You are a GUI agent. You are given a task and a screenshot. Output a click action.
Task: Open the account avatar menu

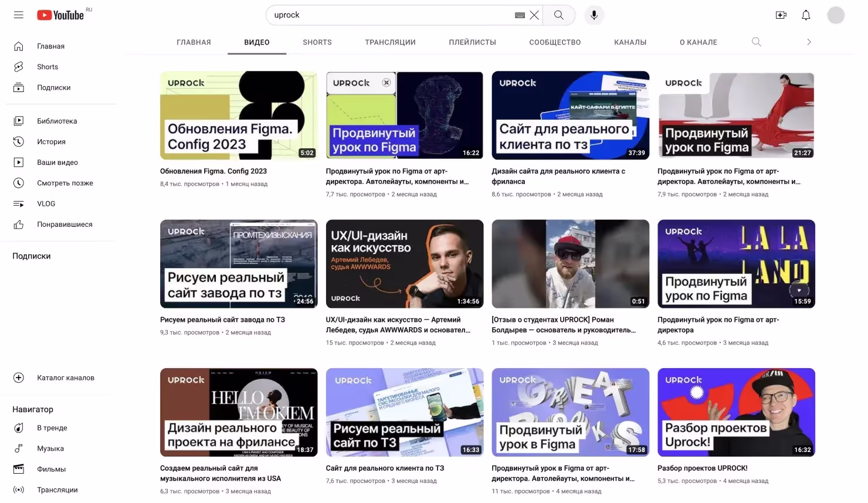[836, 15]
